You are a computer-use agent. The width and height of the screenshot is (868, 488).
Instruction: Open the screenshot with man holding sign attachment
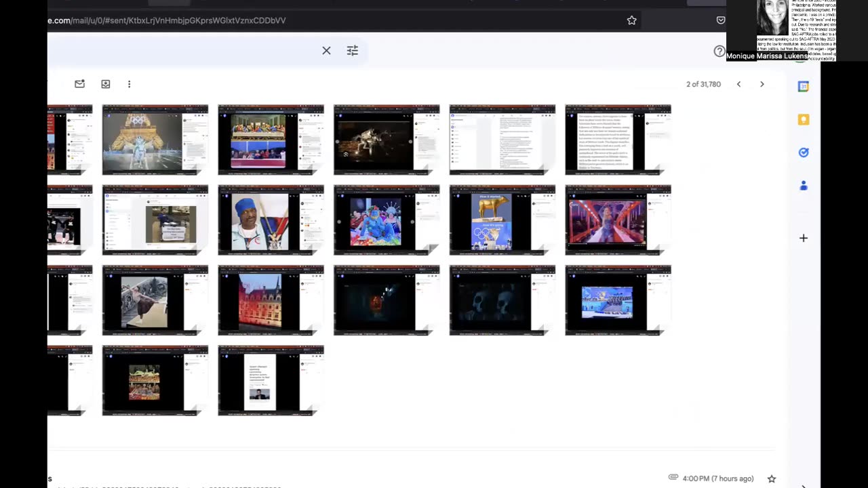coord(155,220)
